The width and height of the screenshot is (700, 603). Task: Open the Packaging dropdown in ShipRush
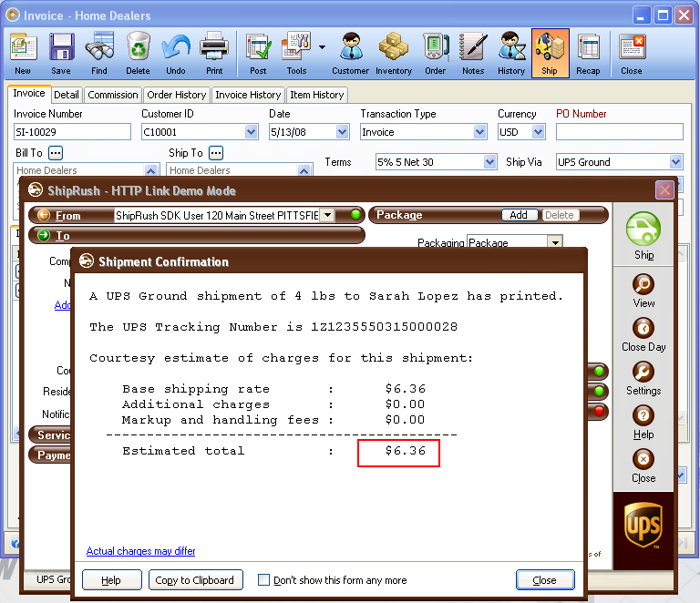(555, 242)
